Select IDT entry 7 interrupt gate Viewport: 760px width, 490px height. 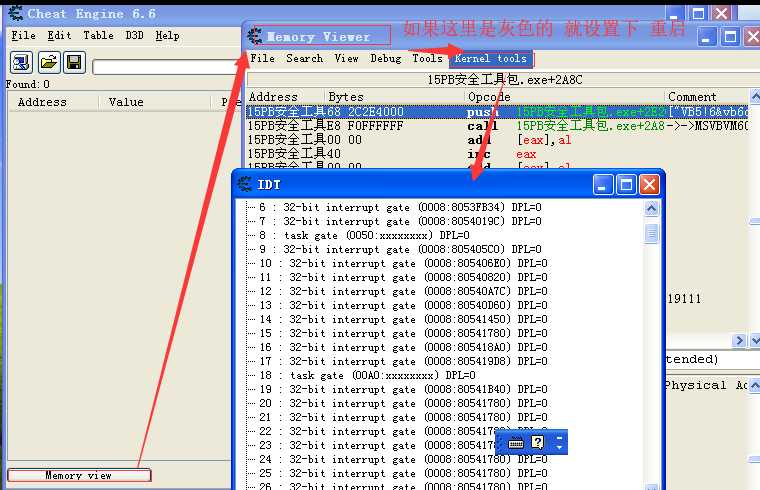pyautogui.click(x=400, y=221)
